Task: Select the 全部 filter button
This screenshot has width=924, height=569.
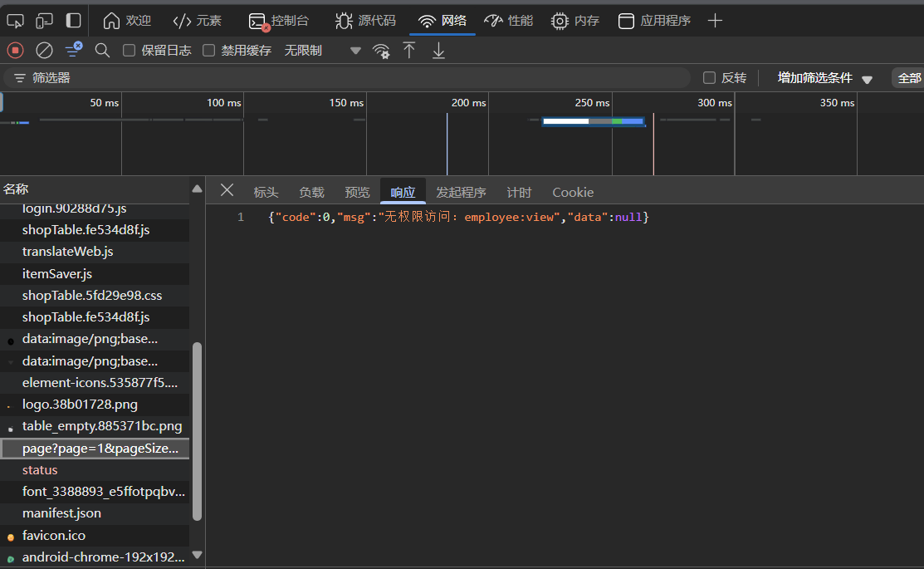Action: pos(908,78)
